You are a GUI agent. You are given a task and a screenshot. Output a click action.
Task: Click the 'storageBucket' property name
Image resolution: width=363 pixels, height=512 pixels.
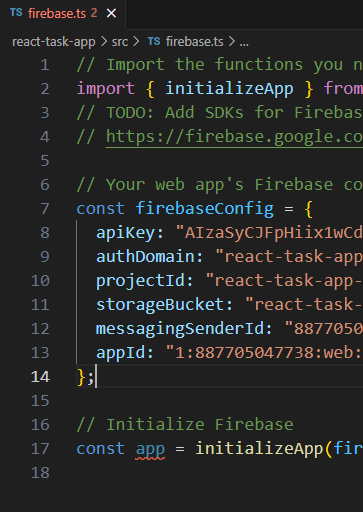pyautogui.click(x=160, y=305)
